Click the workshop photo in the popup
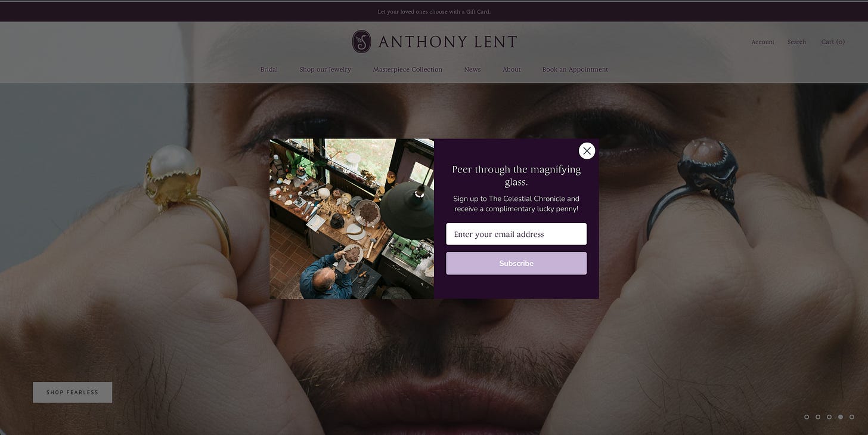 pos(352,218)
